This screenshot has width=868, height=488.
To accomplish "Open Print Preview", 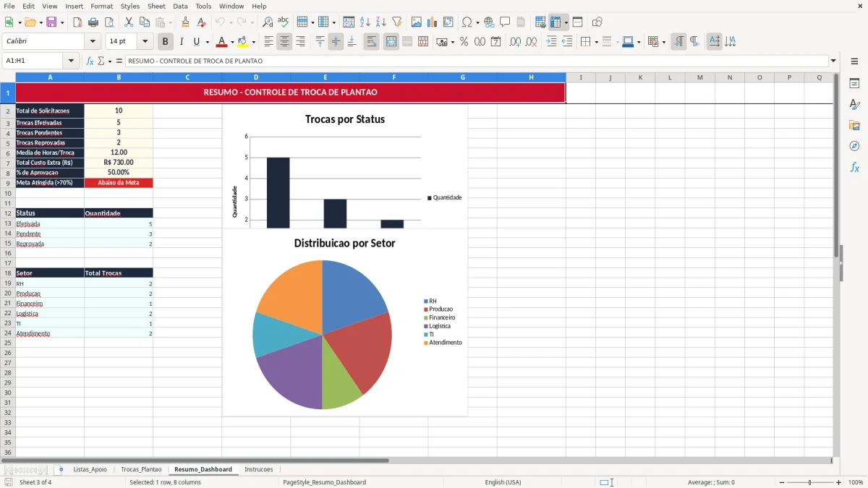I will point(109,22).
